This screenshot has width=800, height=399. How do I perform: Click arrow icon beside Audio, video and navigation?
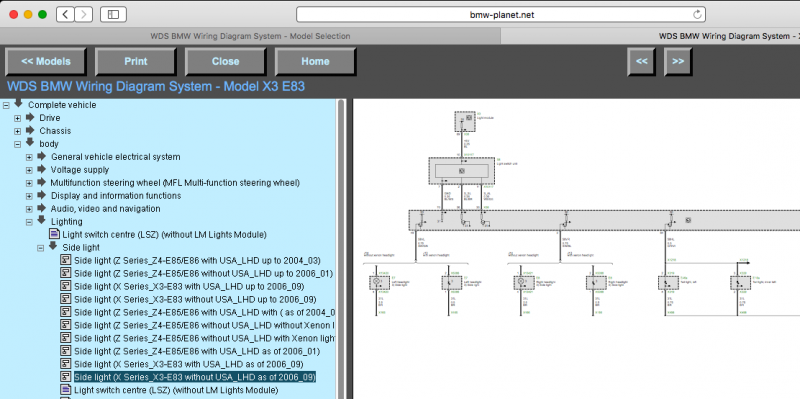(41, 208)
